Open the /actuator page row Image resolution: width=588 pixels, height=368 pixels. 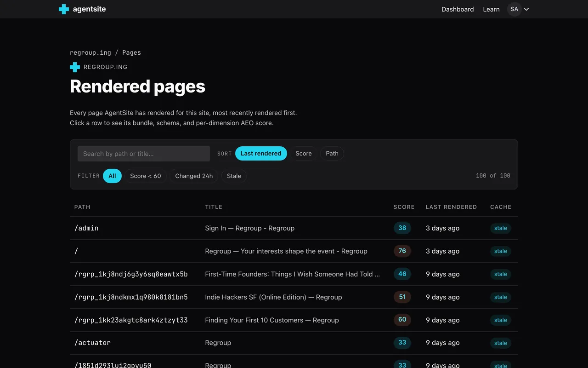pyautogui.click(x=294, y=343)
